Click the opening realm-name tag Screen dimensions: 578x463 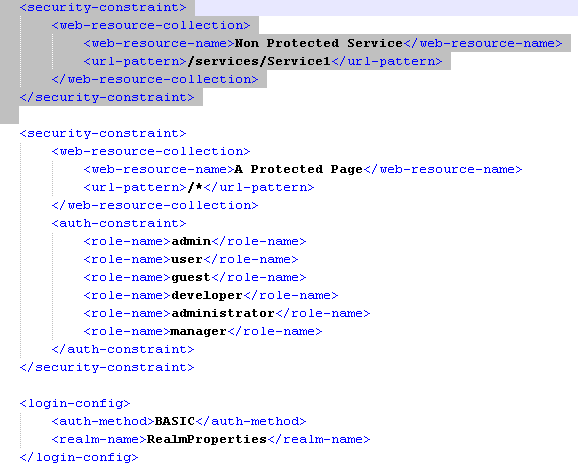click(99, 439)
